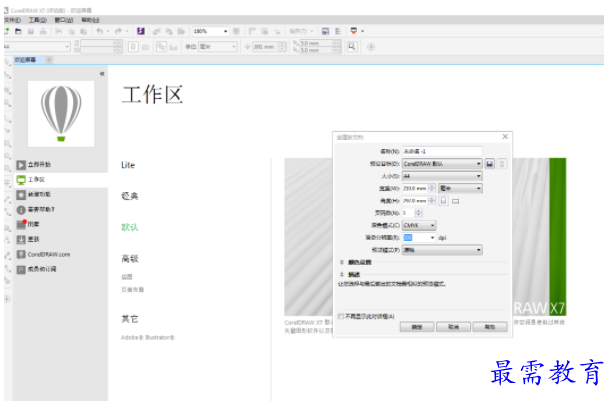
Task: Click the Redo arrow icon
Action: point(118,31)
